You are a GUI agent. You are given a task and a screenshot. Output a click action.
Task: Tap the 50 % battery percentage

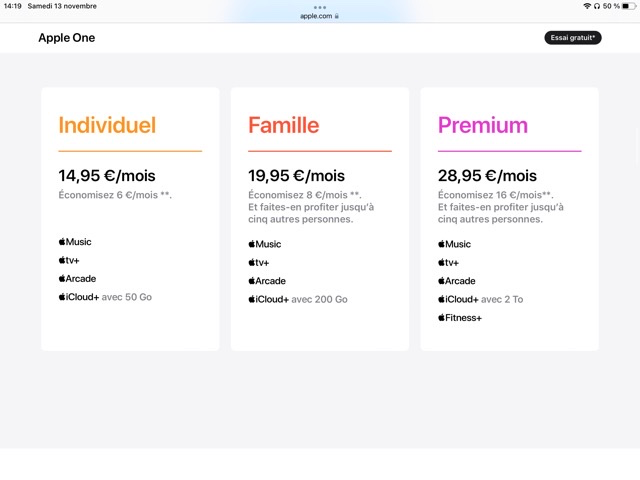tap(611, 6)
